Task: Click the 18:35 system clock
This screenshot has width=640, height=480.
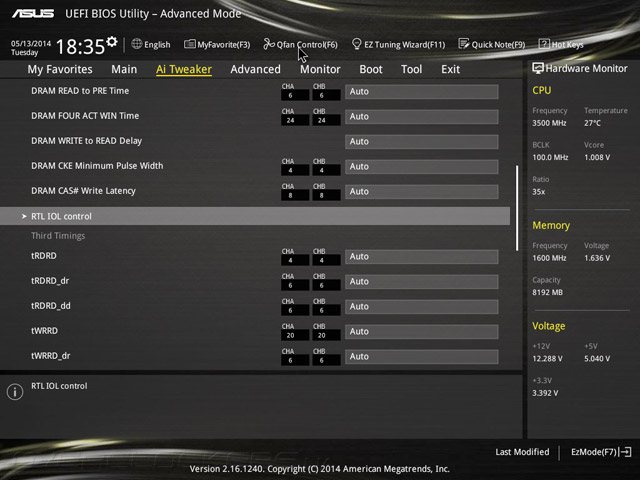Action: [x=80, y=47]
